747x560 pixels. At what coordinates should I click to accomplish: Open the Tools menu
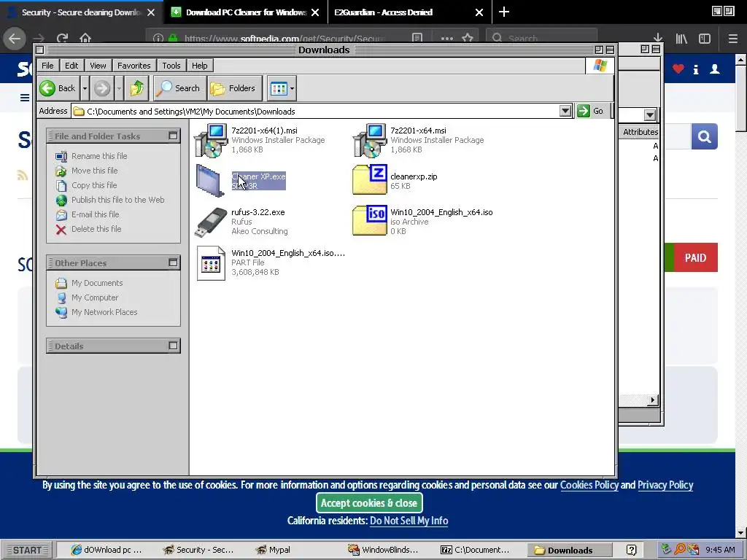(171, 65)
